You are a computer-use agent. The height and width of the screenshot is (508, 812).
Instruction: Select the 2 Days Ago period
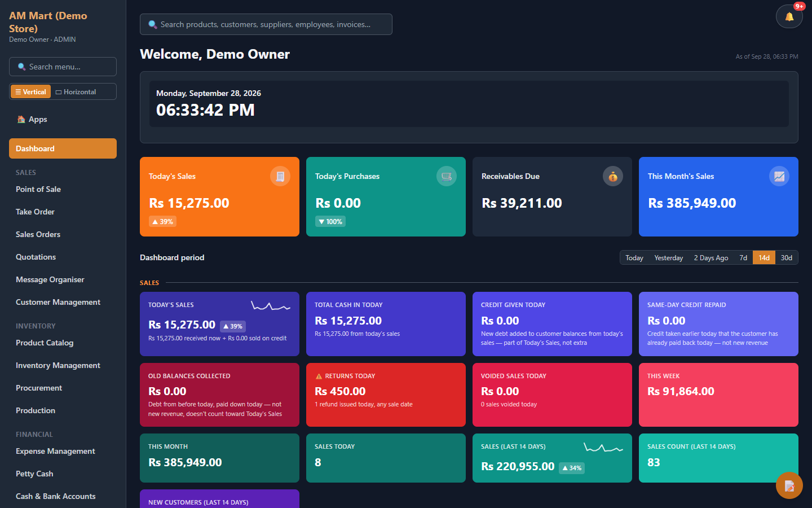[711, 257]
